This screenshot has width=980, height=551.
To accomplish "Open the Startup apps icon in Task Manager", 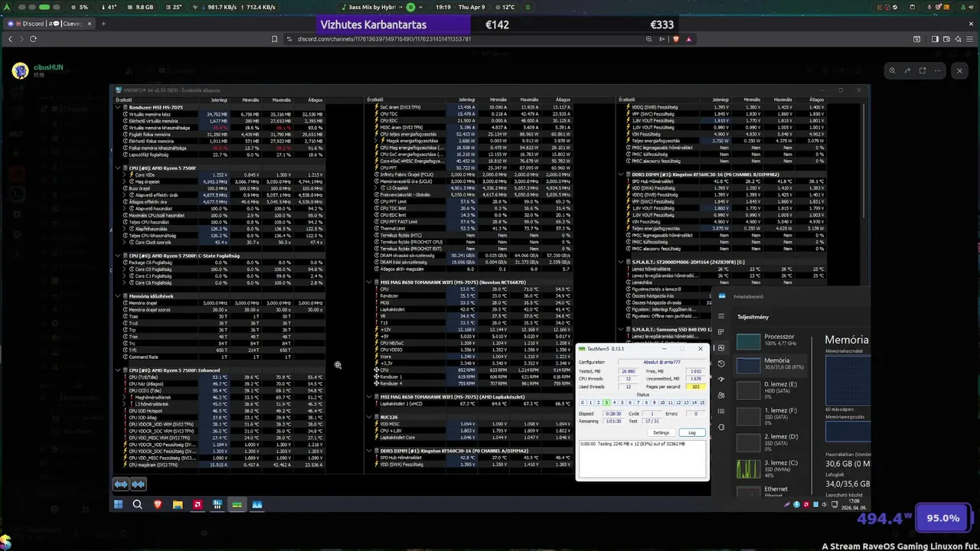I will [721, 380].
